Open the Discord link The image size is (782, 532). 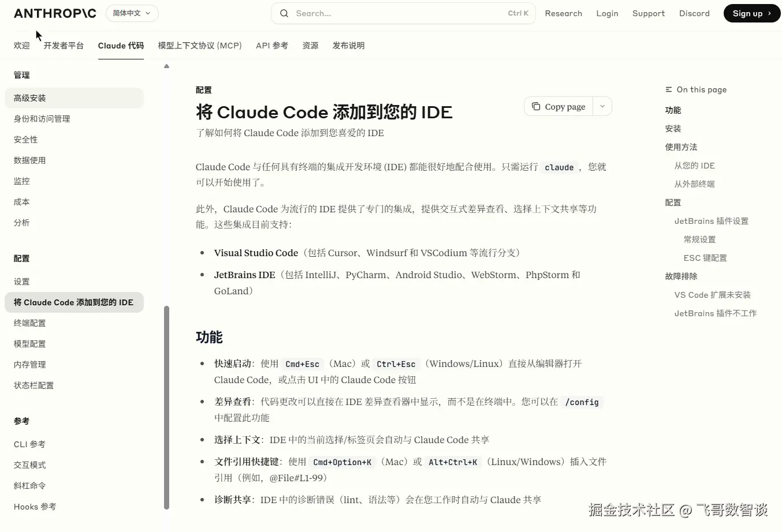[694, 13]
